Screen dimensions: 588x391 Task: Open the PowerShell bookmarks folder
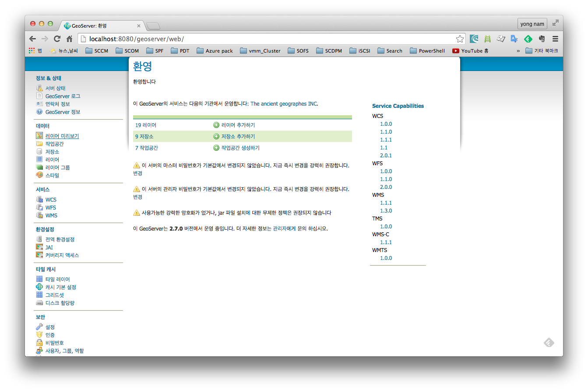click(x=427, y=51)
